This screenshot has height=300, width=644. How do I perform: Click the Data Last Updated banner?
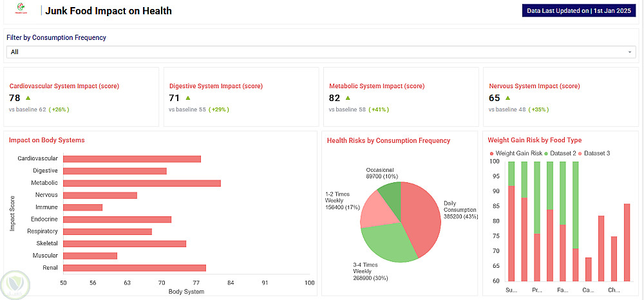[579, 11]
